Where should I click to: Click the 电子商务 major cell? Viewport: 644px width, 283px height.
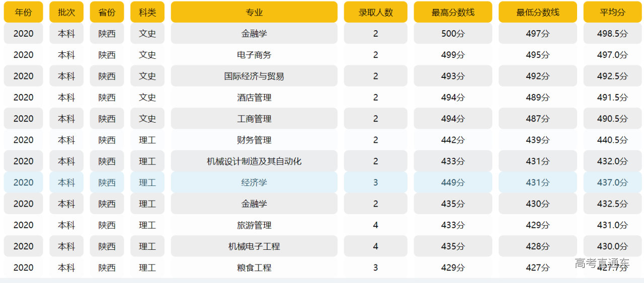[254, 55]
